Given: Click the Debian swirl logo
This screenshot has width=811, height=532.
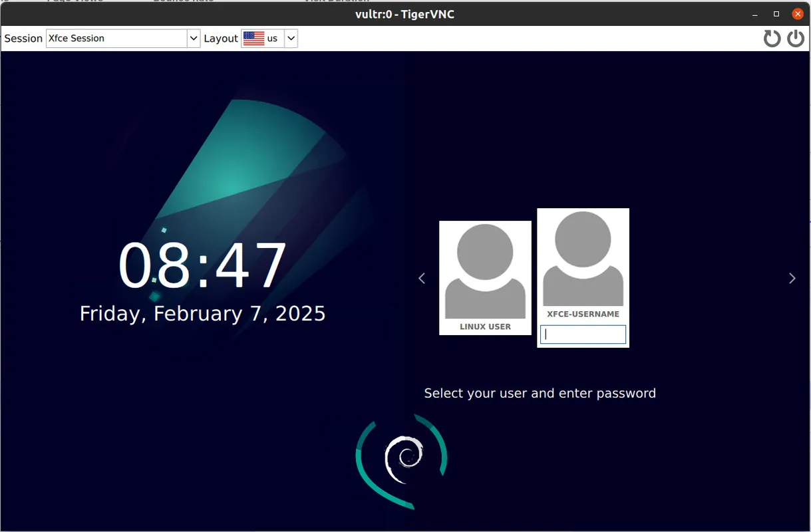Looking at the screenshot, I should click(404, 459).
